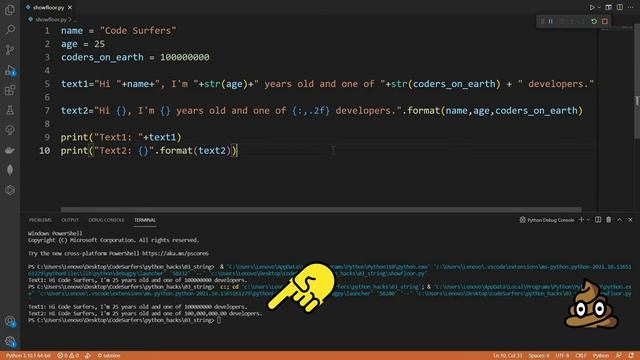Image resolution: width=640 pixels, height=360 pixels.
Task: Stop the debug session
Action: (x=605, y=21)
